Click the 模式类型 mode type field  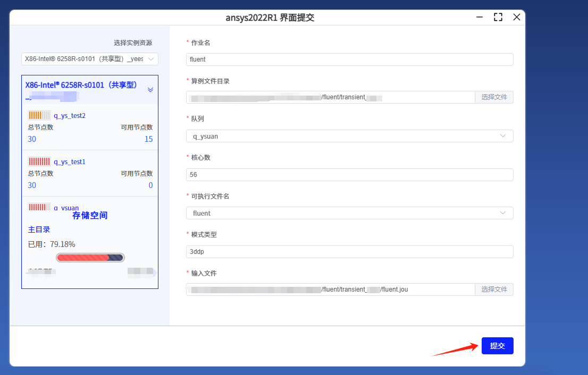click(x=349, y=252)
